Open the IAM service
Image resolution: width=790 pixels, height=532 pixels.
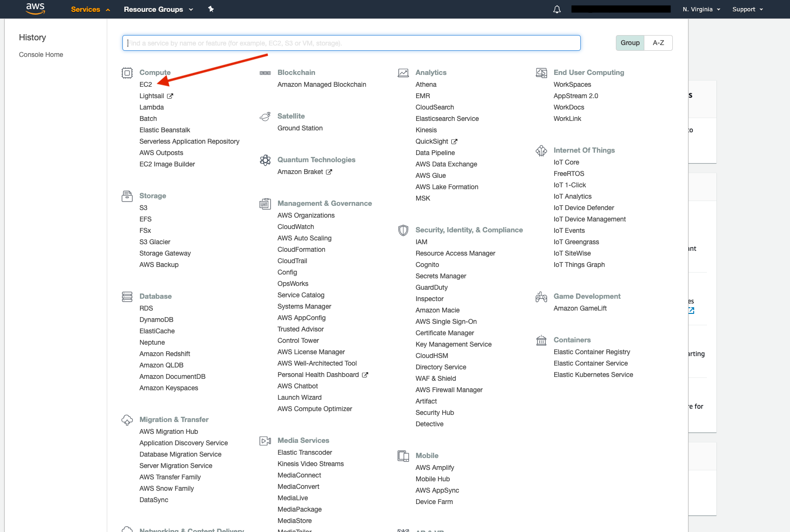point(421,242)
